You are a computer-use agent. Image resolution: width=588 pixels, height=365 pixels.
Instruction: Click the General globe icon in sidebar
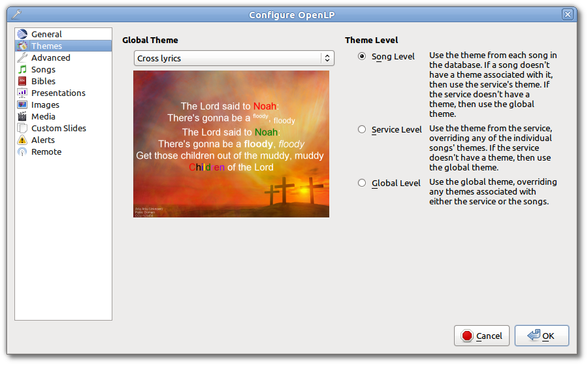click(22, 35)
